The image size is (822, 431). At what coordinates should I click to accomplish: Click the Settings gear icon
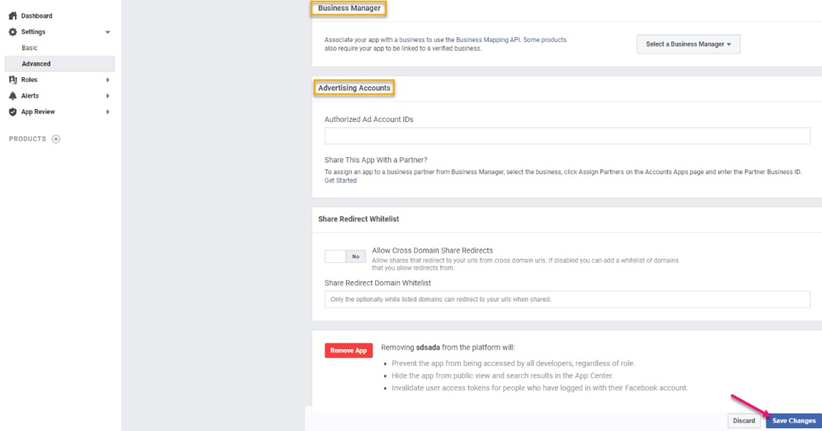(13, 32)
